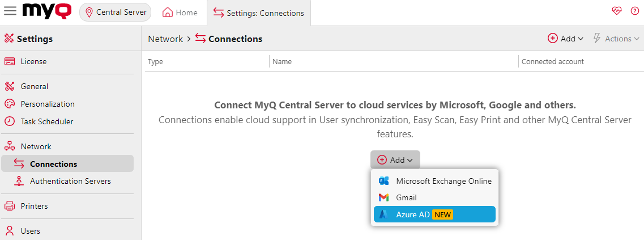Click the Central Server location button
The width and height of the screenshot is (644, 240).
(116, 12)
